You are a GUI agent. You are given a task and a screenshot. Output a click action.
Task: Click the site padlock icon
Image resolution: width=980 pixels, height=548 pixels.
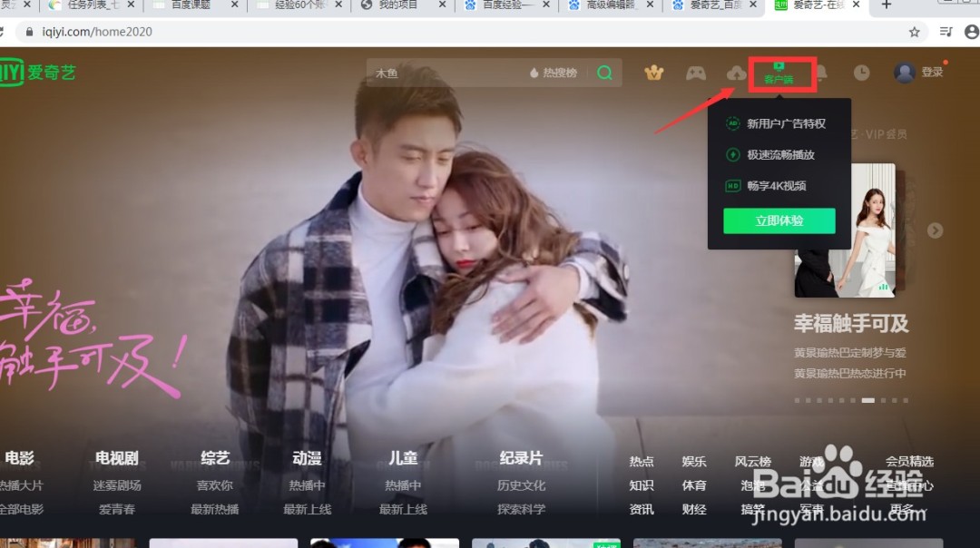coord(29,32)
